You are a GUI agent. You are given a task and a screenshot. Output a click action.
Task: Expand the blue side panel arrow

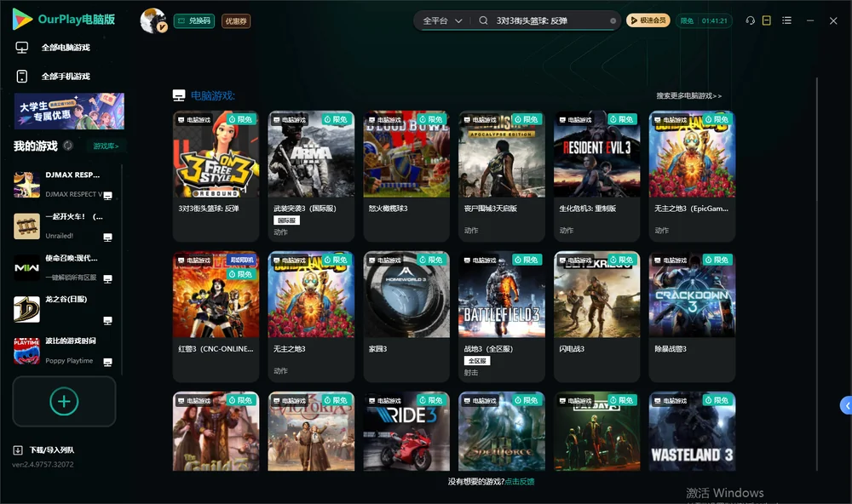846,406
